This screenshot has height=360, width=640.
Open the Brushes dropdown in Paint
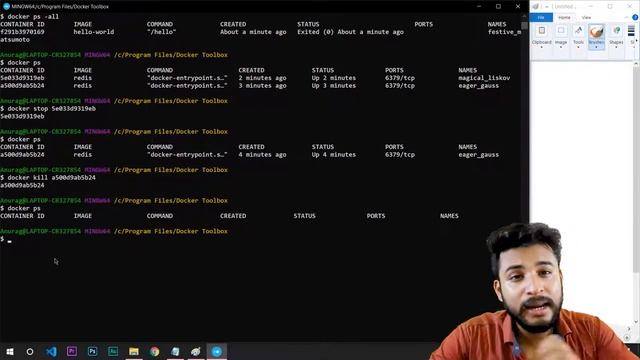point(596,37)
